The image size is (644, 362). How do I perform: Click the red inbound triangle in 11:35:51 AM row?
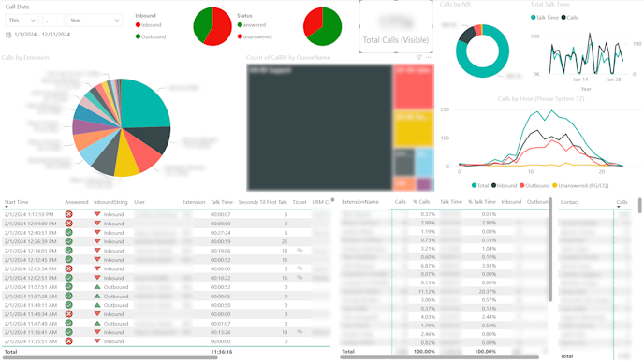[x=97, y=341]
